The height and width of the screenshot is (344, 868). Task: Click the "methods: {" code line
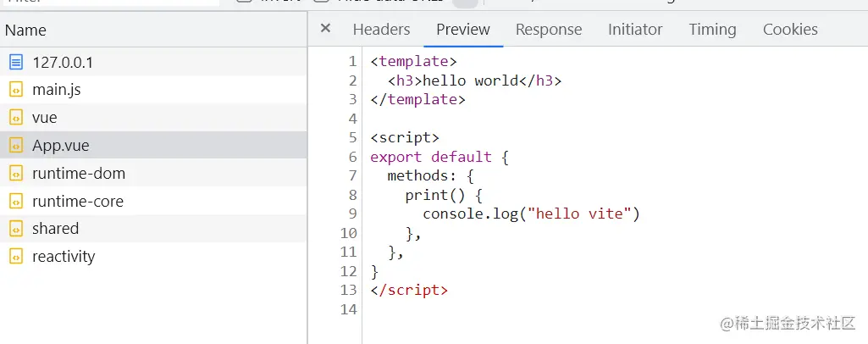431,176
